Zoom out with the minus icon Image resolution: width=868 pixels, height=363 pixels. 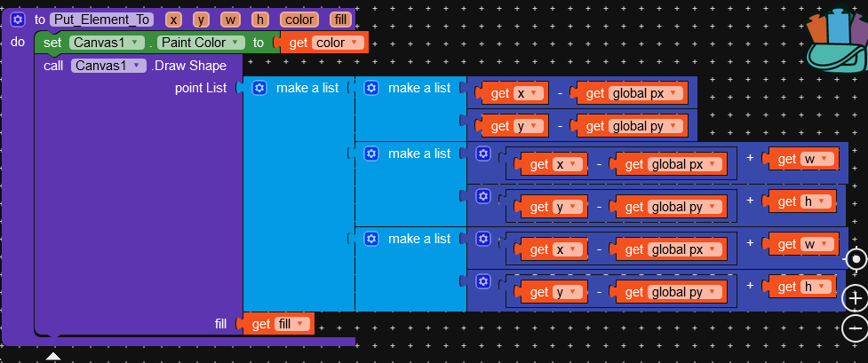tap(856, 328)
